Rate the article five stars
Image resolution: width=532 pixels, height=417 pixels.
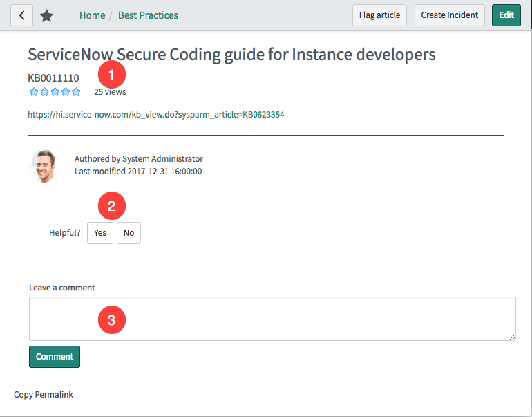76,92
